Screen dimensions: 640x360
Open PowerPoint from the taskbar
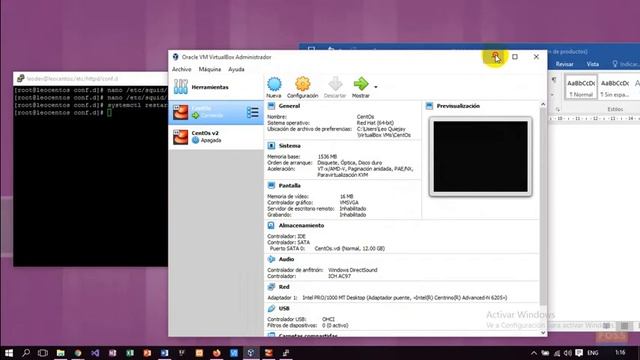click(x=147, y=353)
